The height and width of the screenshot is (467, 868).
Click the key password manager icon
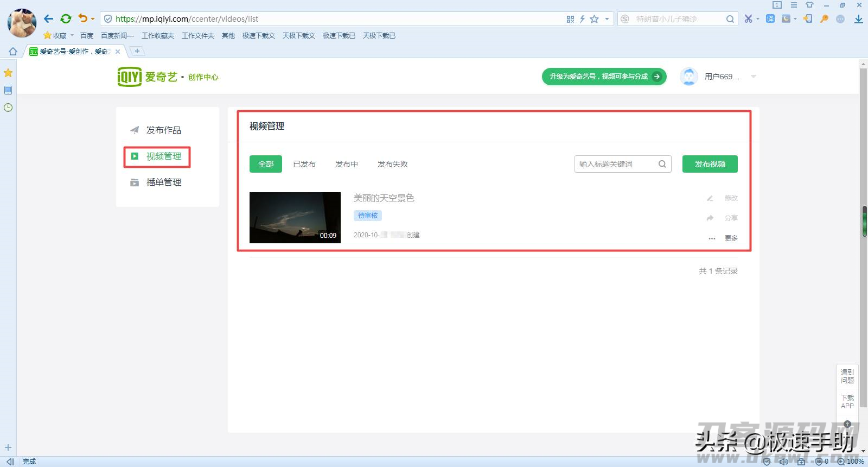824,19
